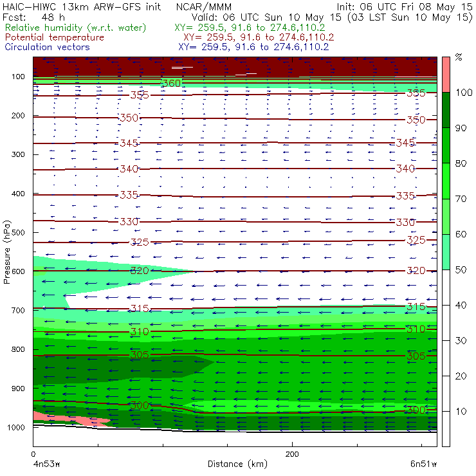This screenshot has width=476, height=476.
Task: Click the colorbar '%' unit label
Action: 459,57
